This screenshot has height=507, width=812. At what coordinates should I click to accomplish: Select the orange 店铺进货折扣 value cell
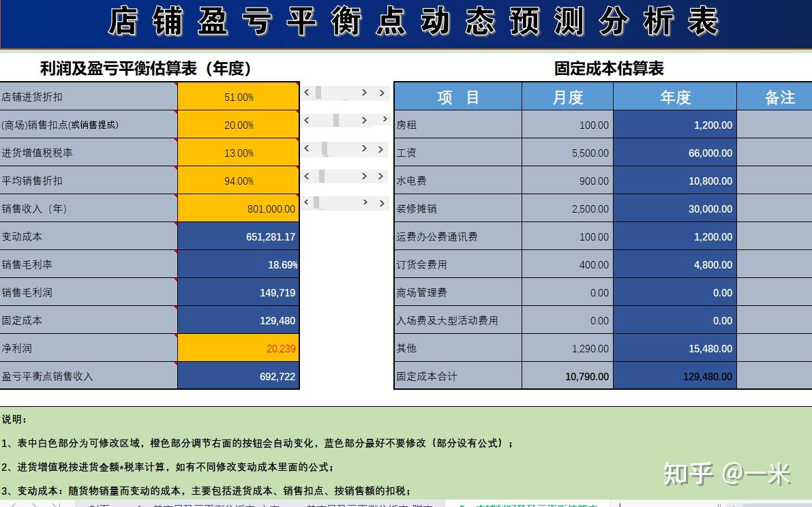pyautogui.click(x=238, y=96)
